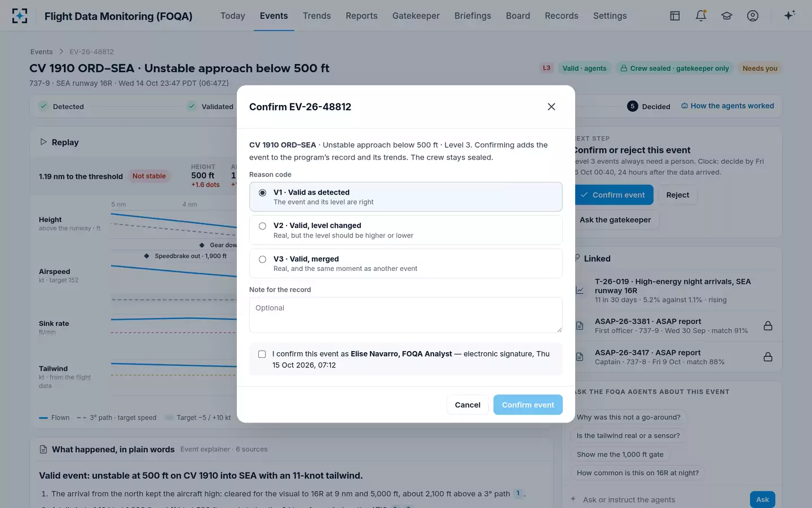Click the FOQA app logo icon
812x508 pixels.
click(x=20, y=16)
